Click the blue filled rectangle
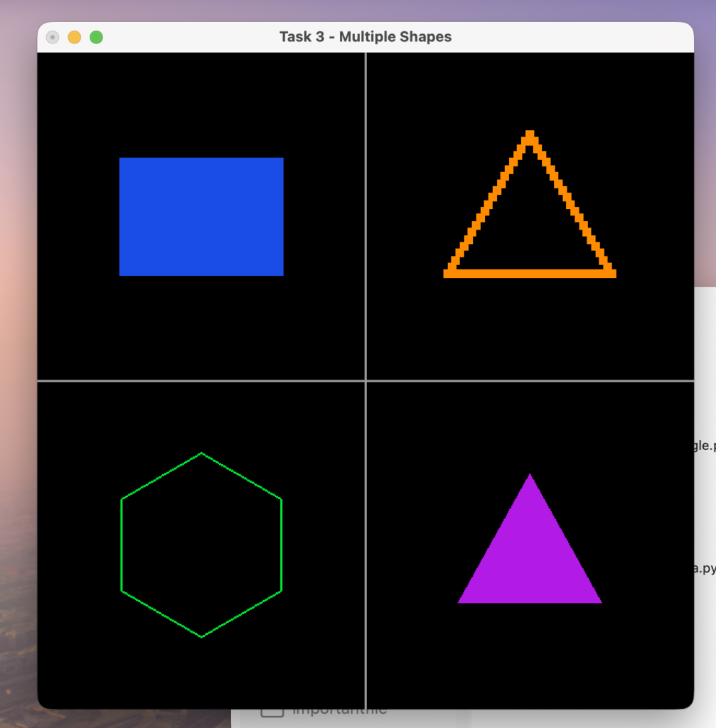Screen dimensions: 716x728 pos(201,216)
